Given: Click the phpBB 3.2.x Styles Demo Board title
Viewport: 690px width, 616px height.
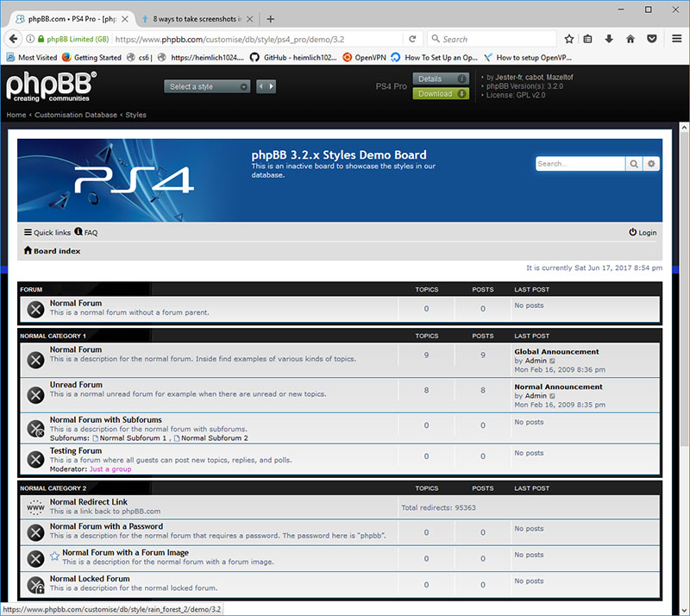Looking at the screenshot, I should (x=339, y=154).
